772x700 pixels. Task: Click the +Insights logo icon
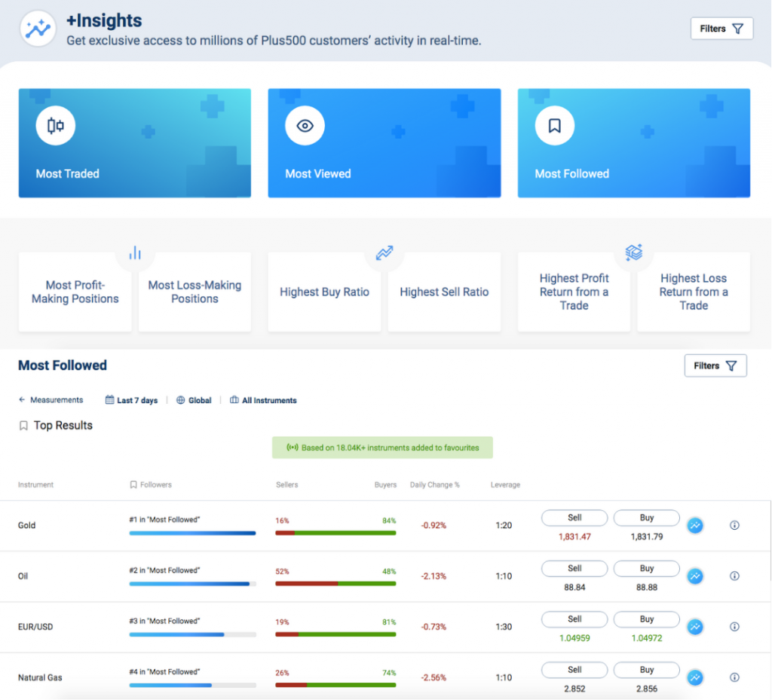37,29
